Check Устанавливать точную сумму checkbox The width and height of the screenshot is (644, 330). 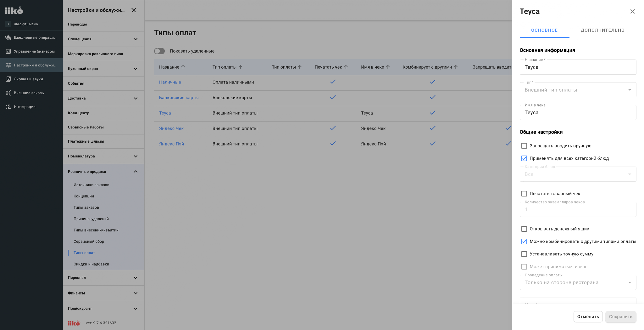point(524,254)
